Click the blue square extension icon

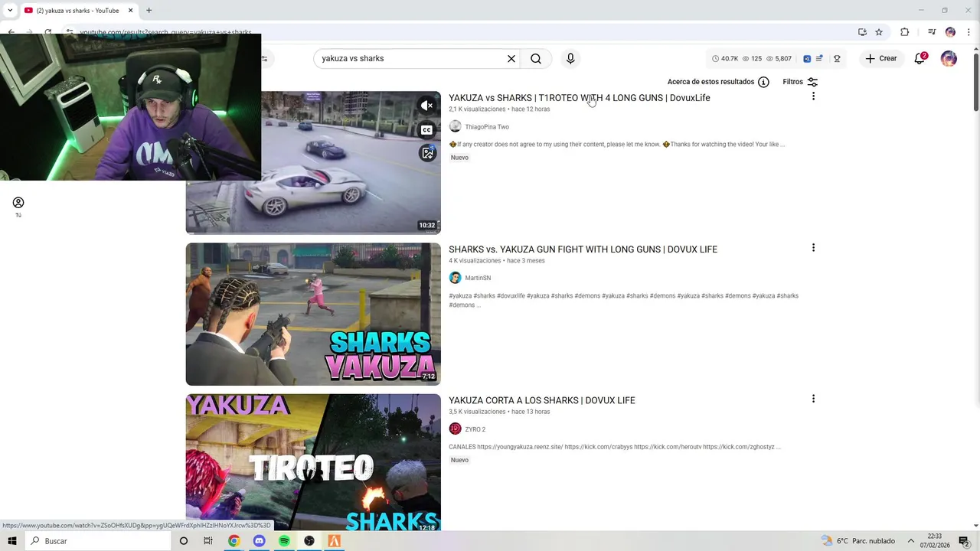pos(807,58)
